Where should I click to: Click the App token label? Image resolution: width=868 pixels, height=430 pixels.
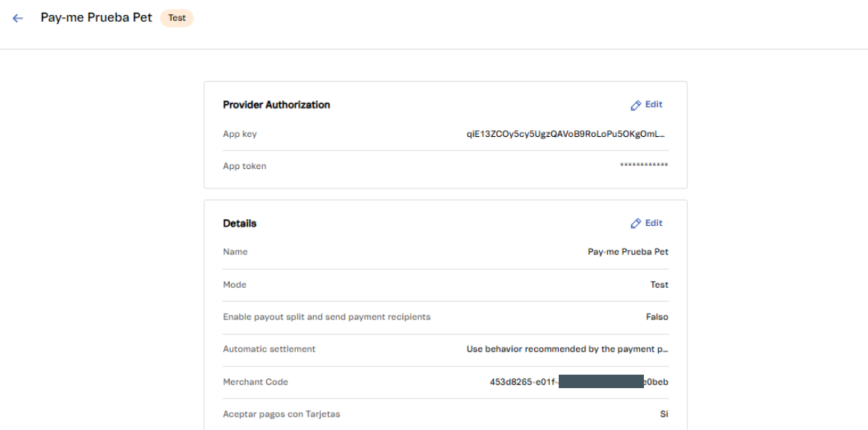tap(244, 166)
